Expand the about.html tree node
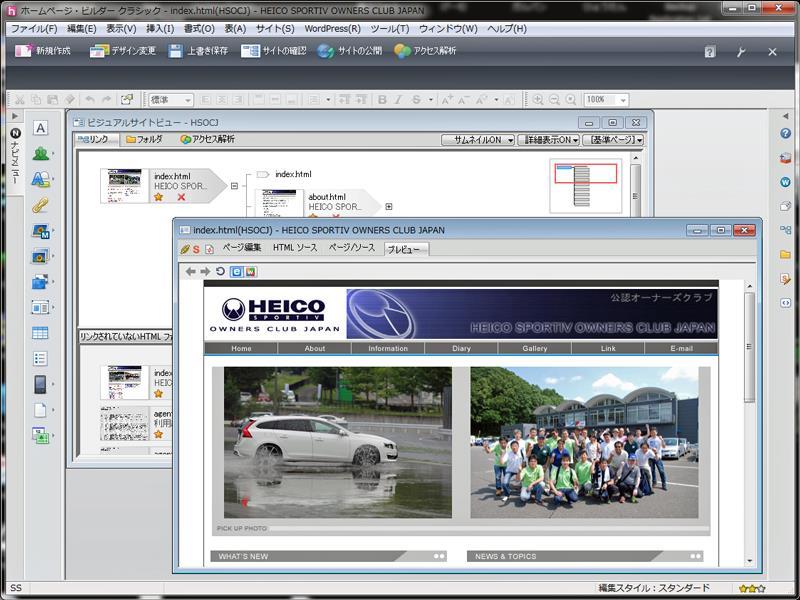This screenshot has width=800, height=600. point(389,207)
